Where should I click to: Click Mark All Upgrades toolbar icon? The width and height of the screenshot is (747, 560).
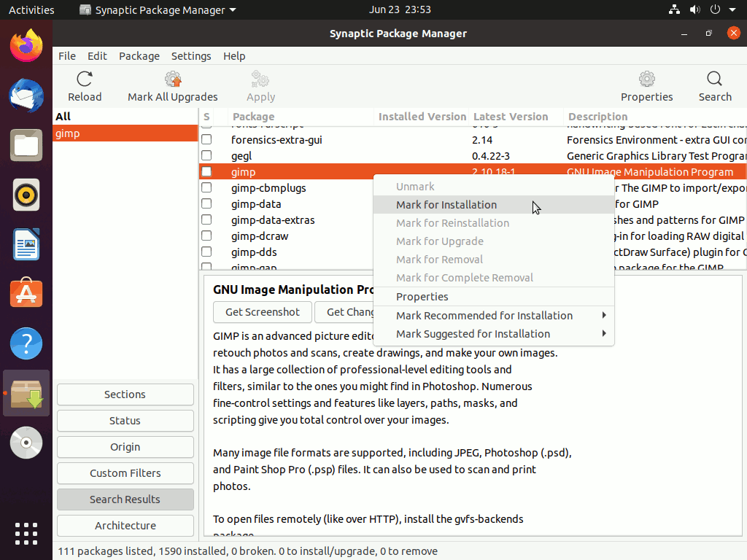[172, 79]
